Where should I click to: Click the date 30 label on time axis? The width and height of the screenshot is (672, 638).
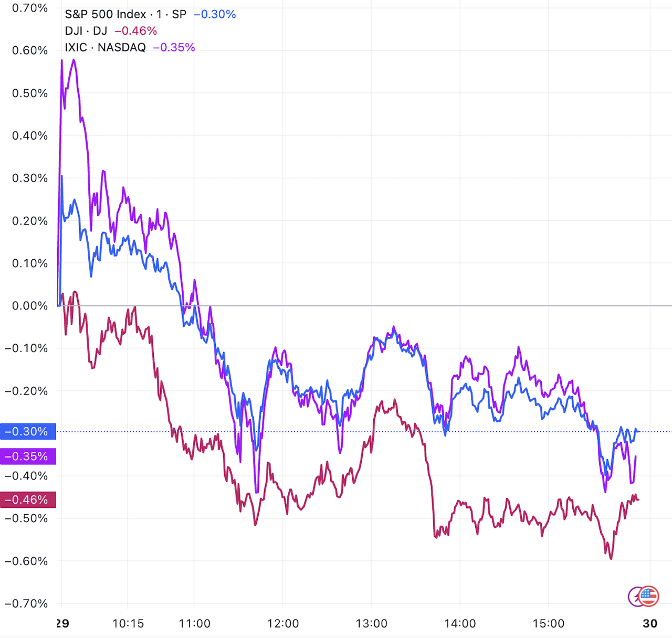(x=650, y=623)
